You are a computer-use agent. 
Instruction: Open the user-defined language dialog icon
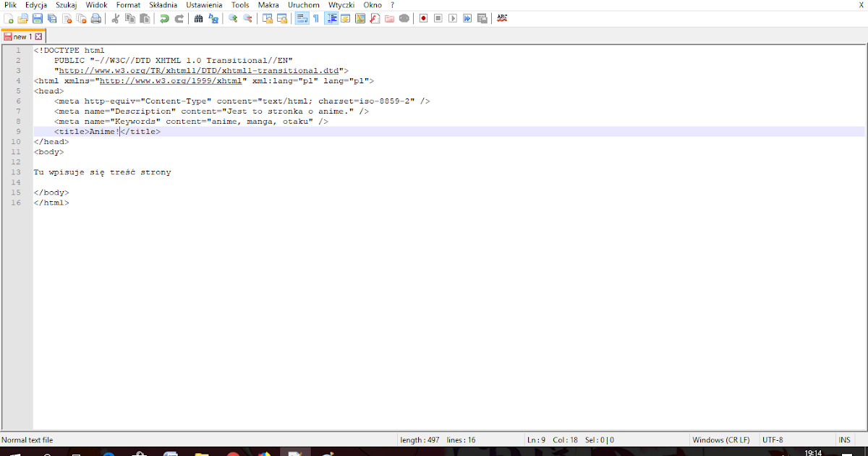[x=346, y=18]
